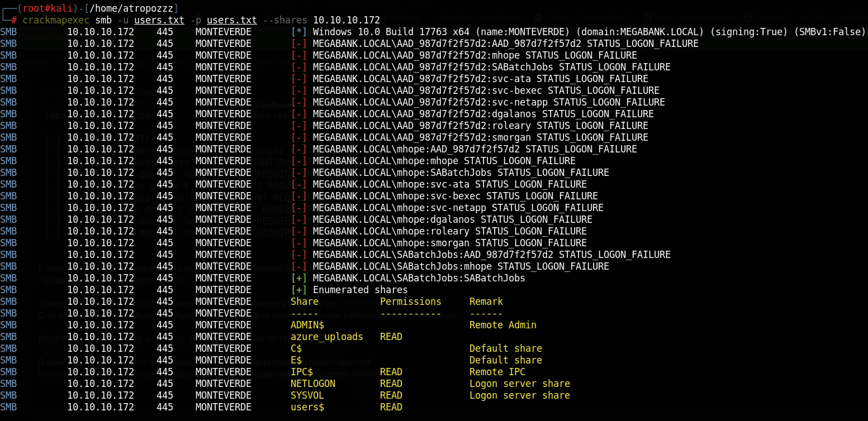The height and width of the screenshot is (421, 868).
Task: Select users.txt after the -p flag
Action: click(x=232, y=20)
